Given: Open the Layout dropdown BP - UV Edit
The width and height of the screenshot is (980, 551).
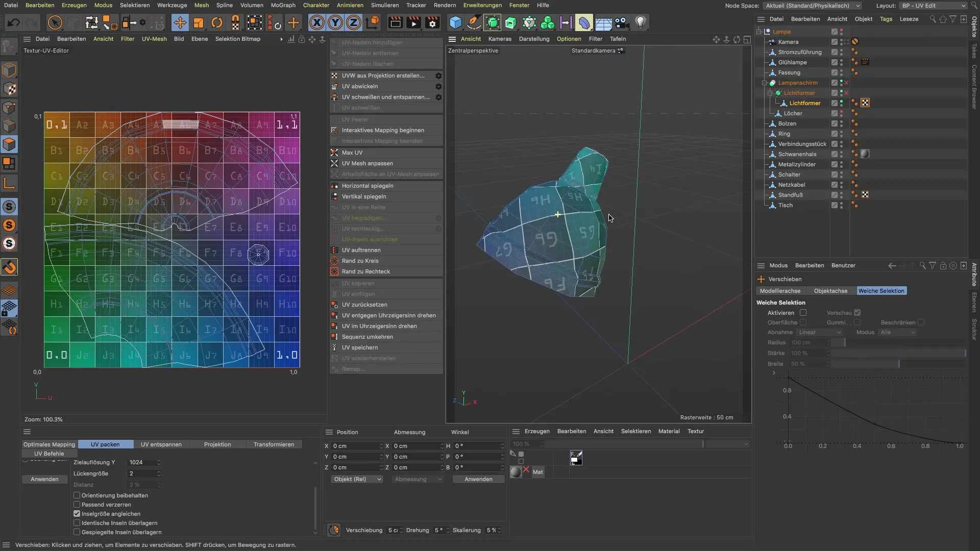Looking at the screenshot, I should 933,6.
